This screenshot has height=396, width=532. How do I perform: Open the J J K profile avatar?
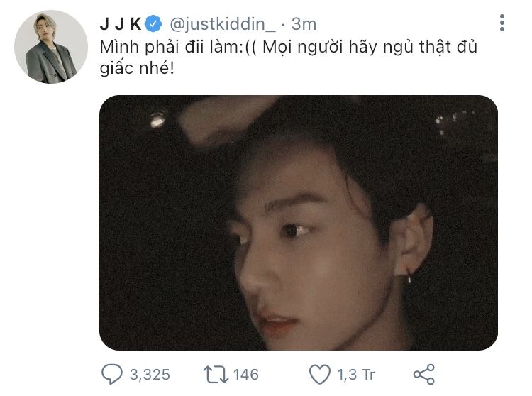(51, 47)
